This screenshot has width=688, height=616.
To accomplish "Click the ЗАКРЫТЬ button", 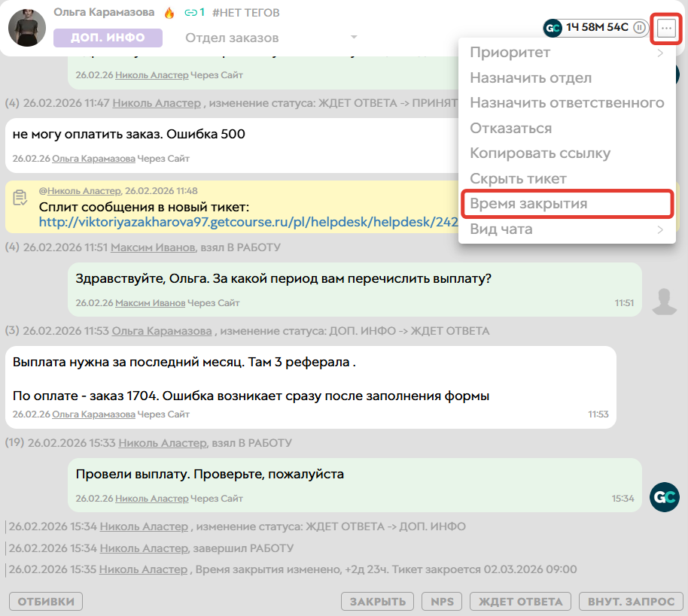I will (377, 602).
